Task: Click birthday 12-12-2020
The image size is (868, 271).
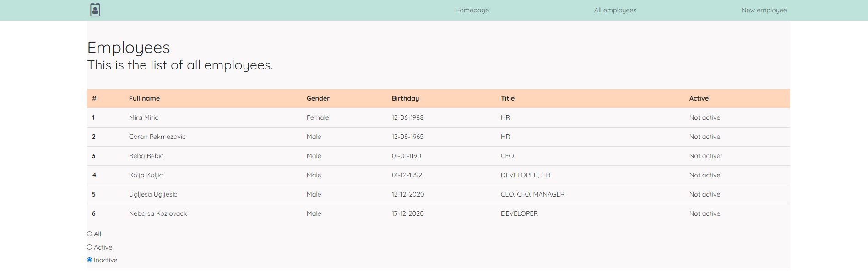Action: (x=408, y=194)
